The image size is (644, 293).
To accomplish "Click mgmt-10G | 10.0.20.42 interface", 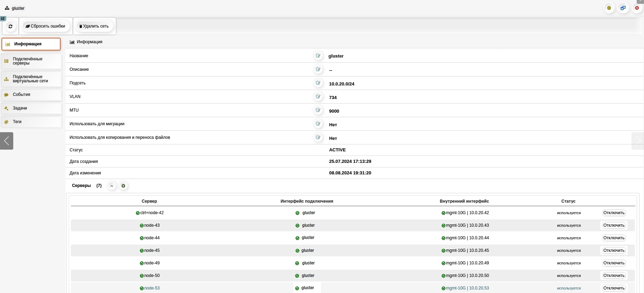I will 467,213.
